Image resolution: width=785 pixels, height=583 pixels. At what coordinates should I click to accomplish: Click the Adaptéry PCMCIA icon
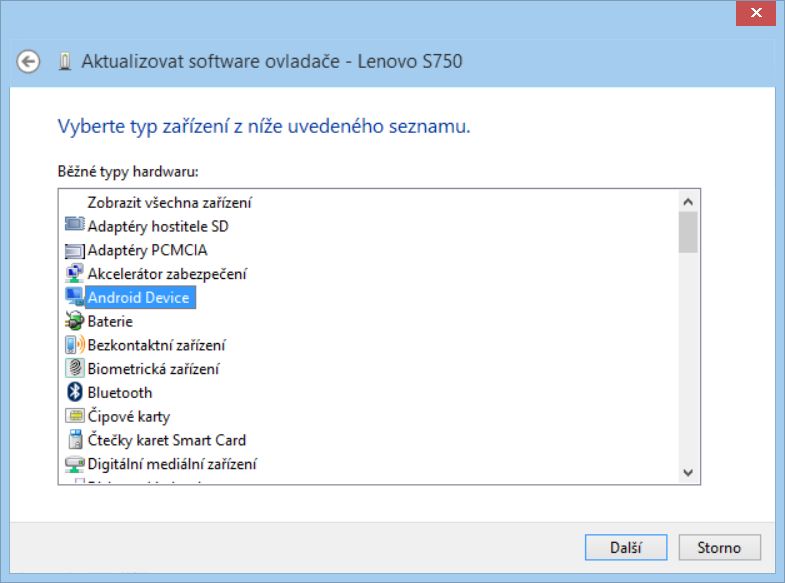click(x=75, y=250)
